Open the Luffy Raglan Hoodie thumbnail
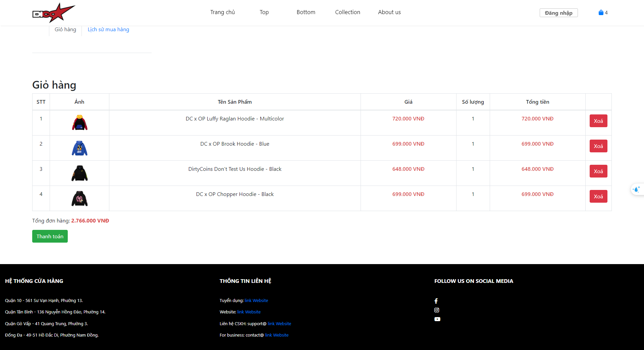This screenshot has height=350, width=644. coord(79,122)
